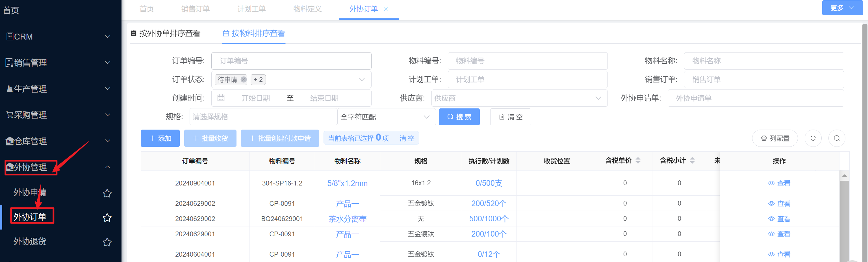868x262 pixels.
Task: Select 按外协单排序查看 view tab
Action: 166,33
